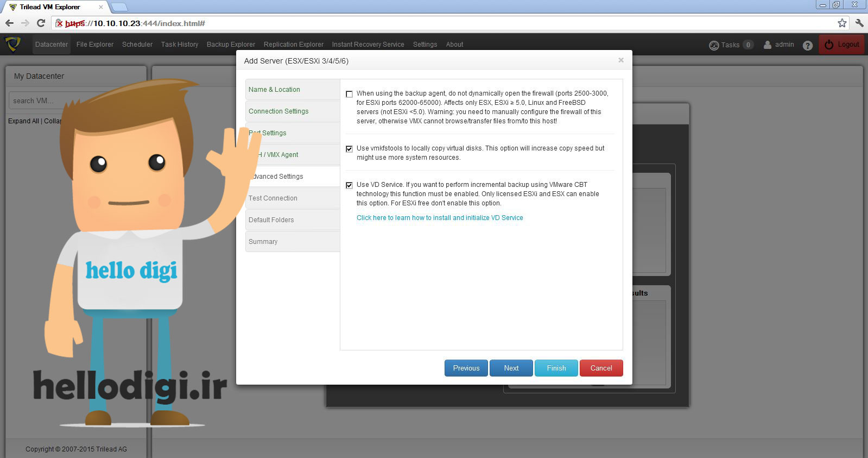Open the help question mark icon
Screen dimensions: 868x458
[808, 45]
